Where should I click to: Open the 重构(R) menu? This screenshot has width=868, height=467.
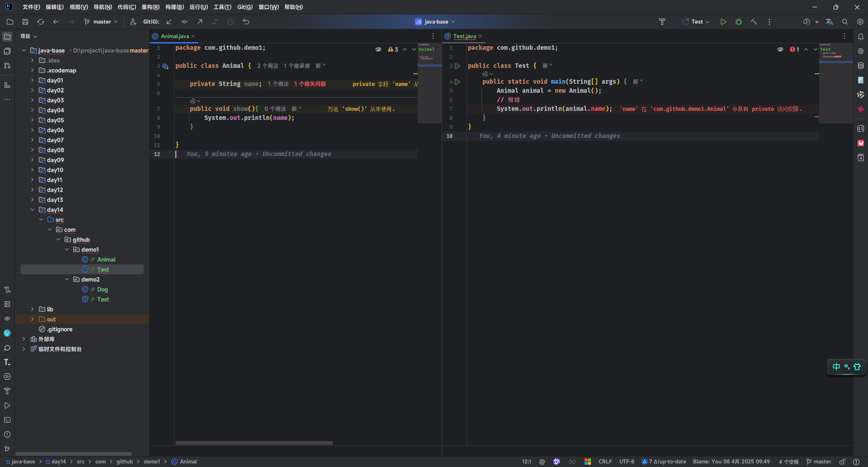150,7
